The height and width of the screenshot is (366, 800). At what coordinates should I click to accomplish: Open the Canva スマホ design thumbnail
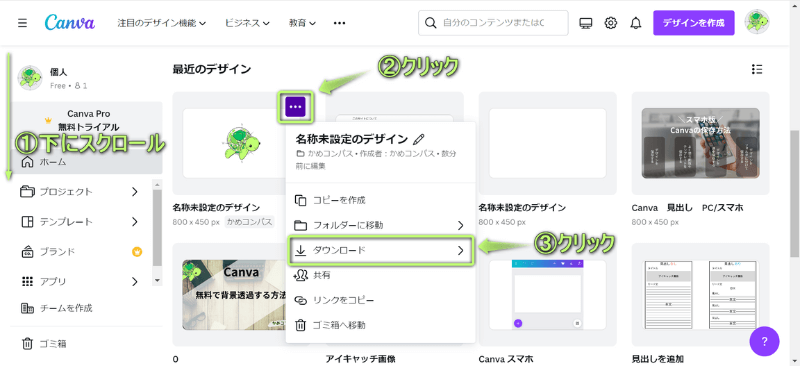[547, 295]
